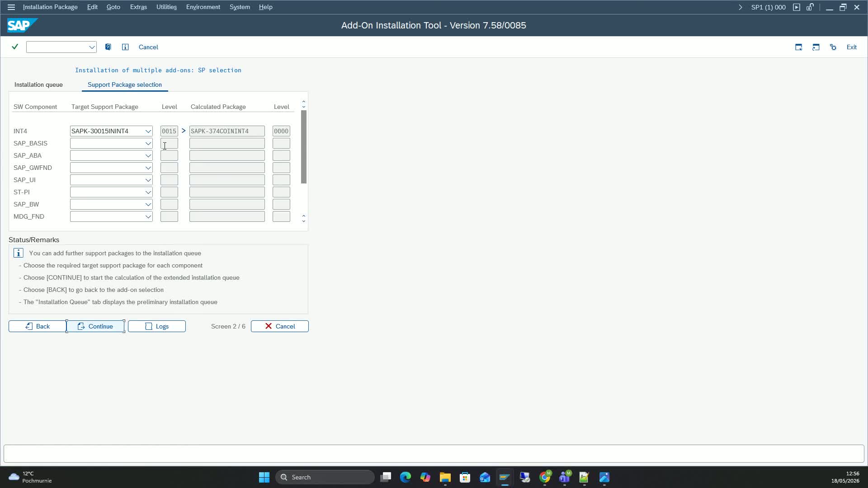Click the weather widget showing 12°C
868x488 pixels.
click(30, 477)
